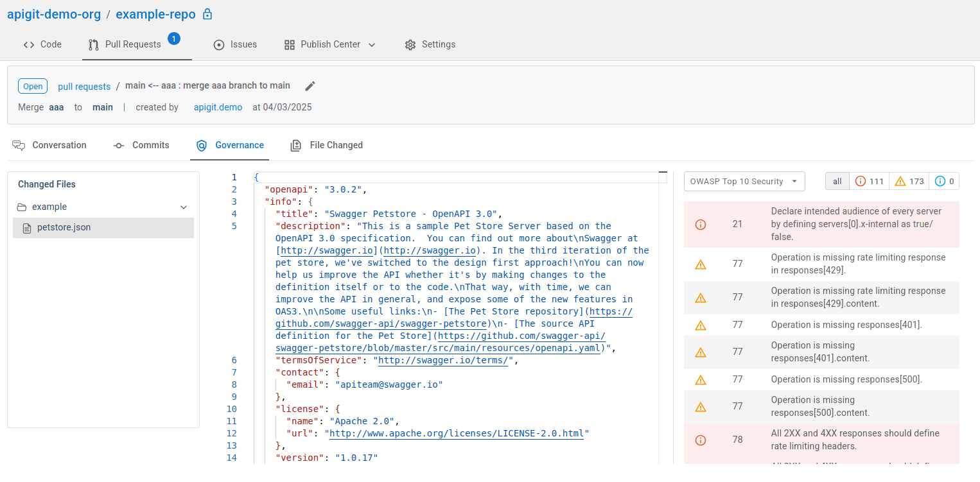Viewport: 980px width, 482px height.
Task: Select the rate limiting headers rule on line 78
Action: 821,440
